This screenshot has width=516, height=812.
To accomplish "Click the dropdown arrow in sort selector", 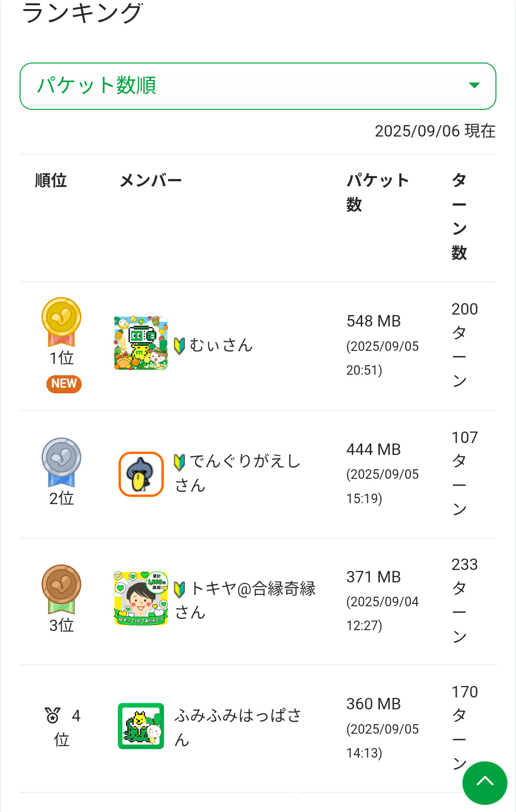I will tap(474, 85).
